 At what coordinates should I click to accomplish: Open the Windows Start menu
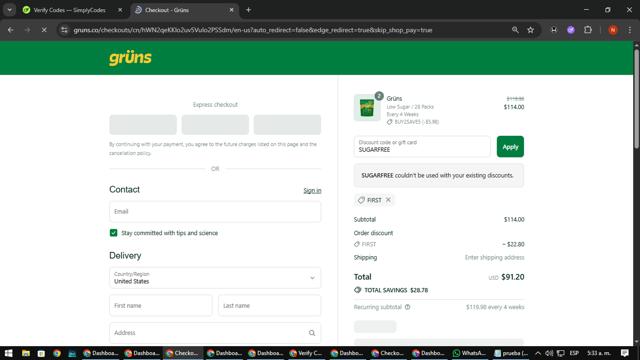tap(8, 353)
